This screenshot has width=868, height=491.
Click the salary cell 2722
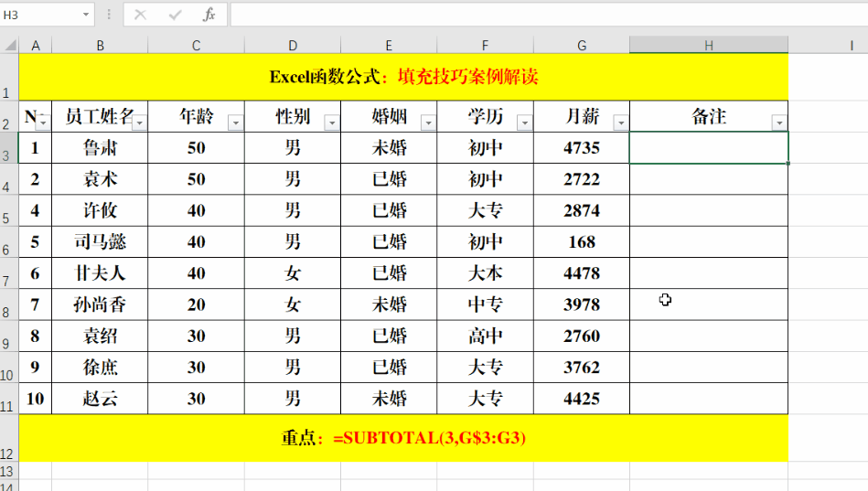(x=582, y=179)
